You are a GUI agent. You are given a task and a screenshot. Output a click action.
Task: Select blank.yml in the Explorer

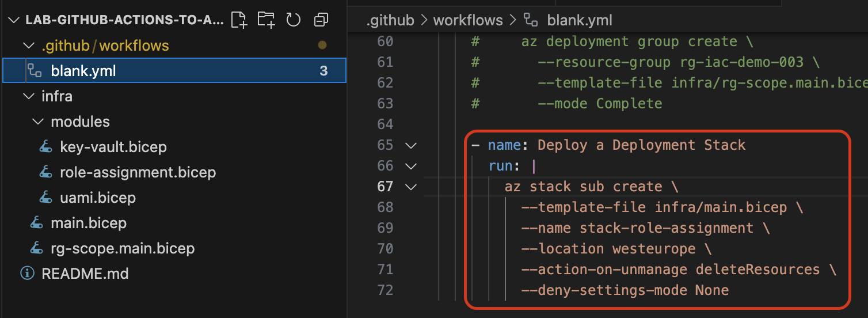pyautogui.click(x=83, y=71)
